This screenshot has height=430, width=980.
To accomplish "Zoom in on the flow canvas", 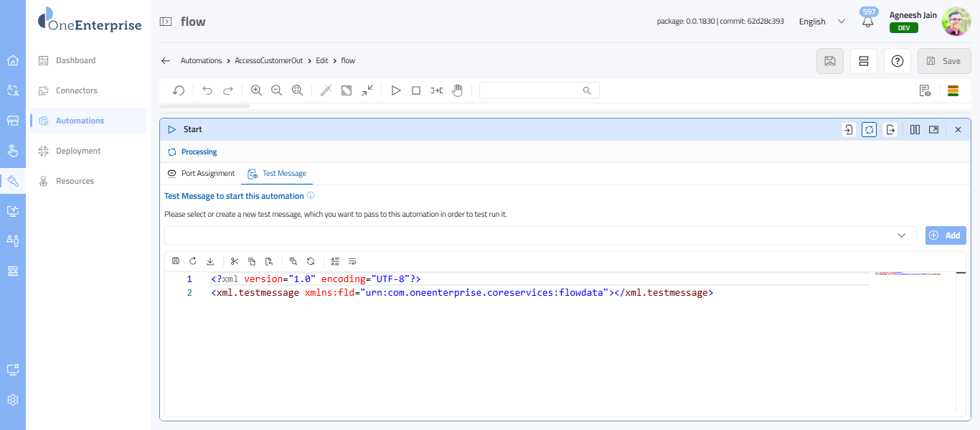I will pyautogui.click(x=256, y=90).
